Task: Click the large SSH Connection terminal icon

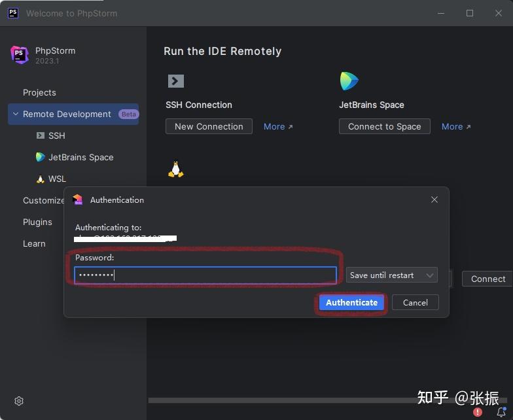Action: coord(175,81)
